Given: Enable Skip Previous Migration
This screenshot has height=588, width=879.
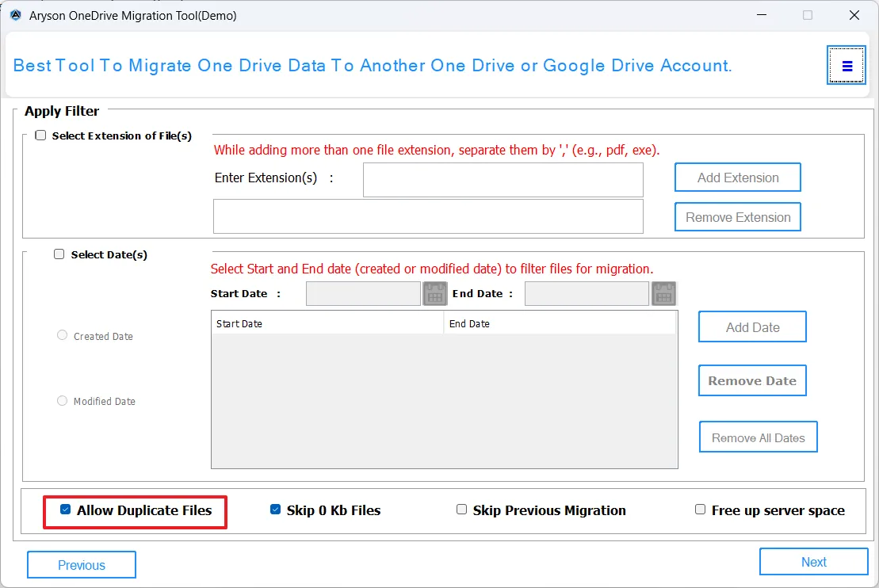Looking at the screenshot, I should [461, 510].
